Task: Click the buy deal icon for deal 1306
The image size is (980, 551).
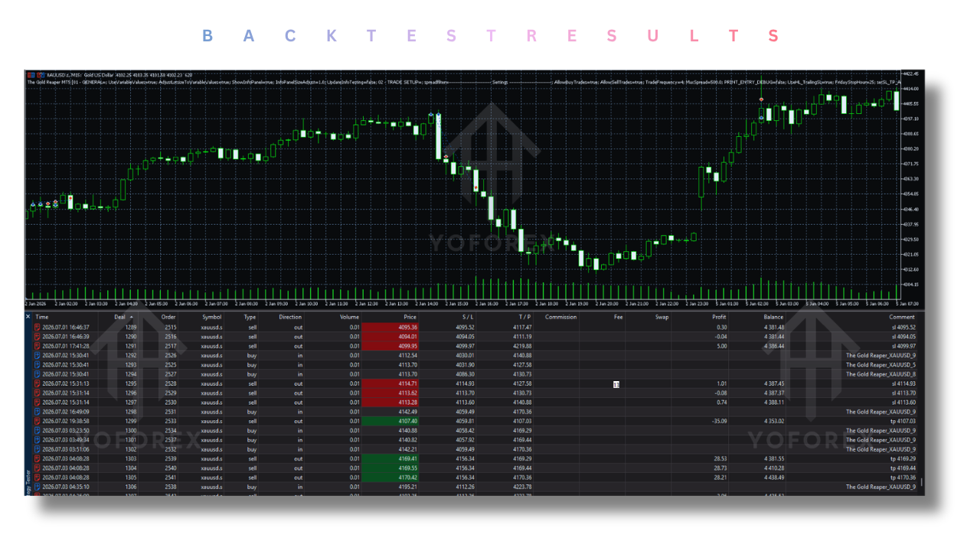Action: click(38, 487)
